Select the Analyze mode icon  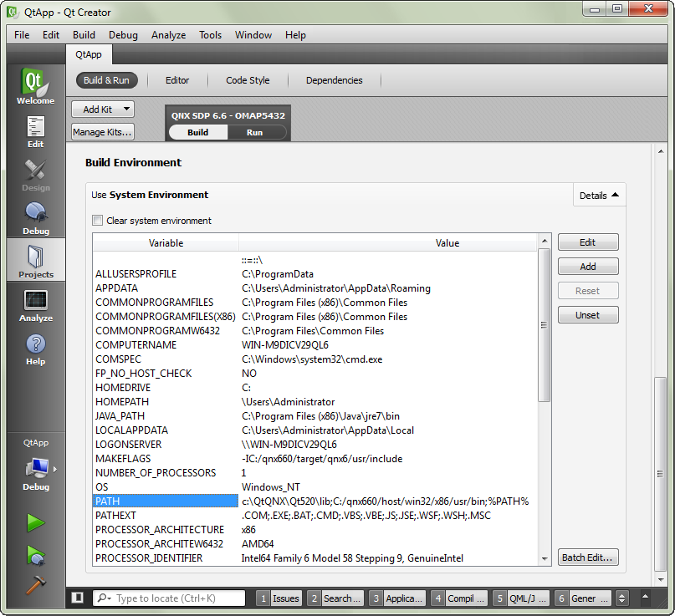[35, 305]
